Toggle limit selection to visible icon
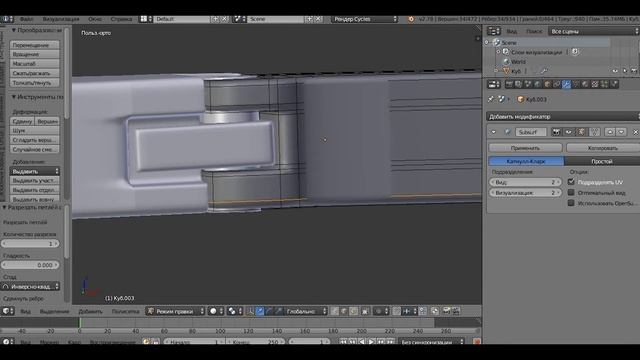The image size is (640, 360). click(x=364, y=311)
